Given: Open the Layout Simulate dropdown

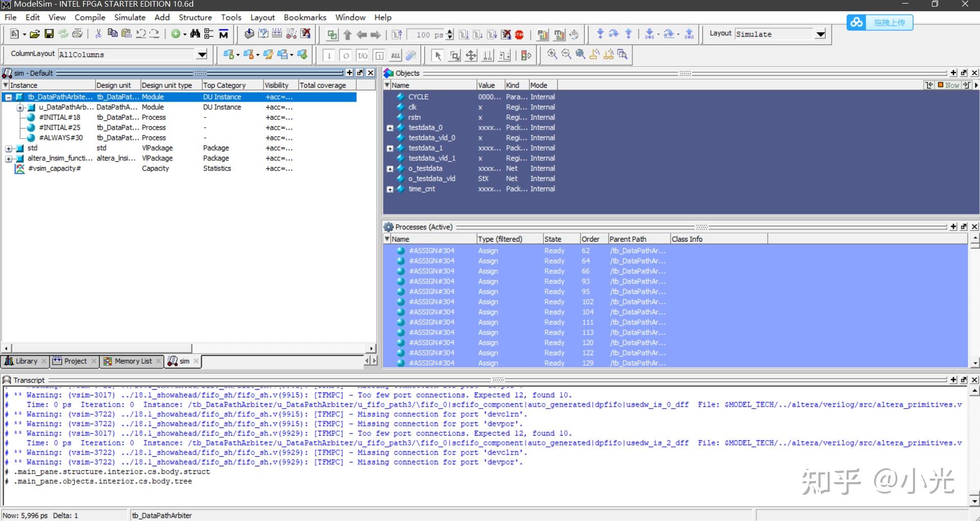Looking at the screenshot, I should point(821,34).
